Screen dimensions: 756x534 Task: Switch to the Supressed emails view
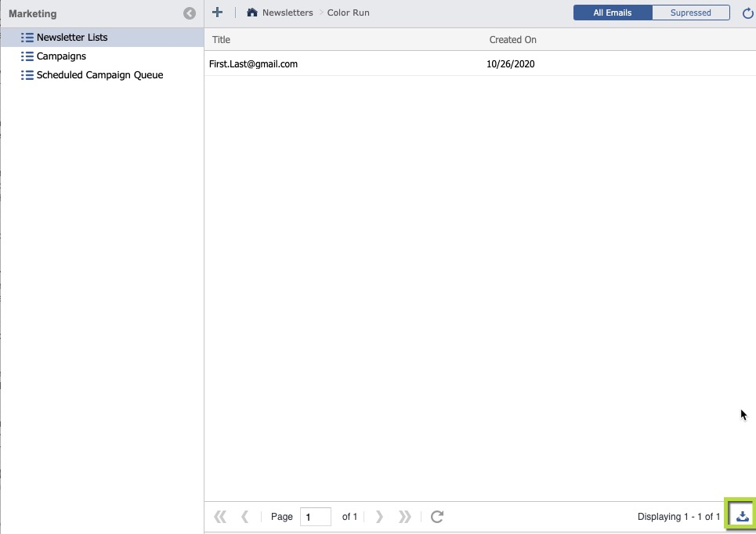[690, 13]
